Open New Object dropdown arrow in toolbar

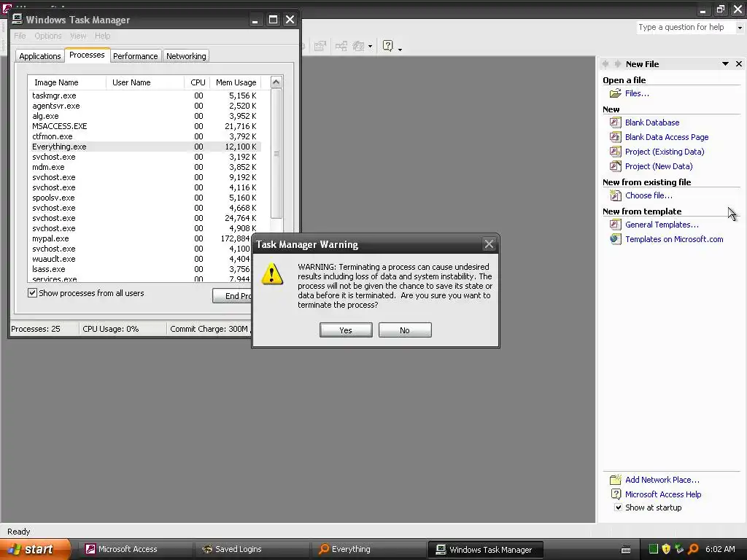(x=370, y=46)
